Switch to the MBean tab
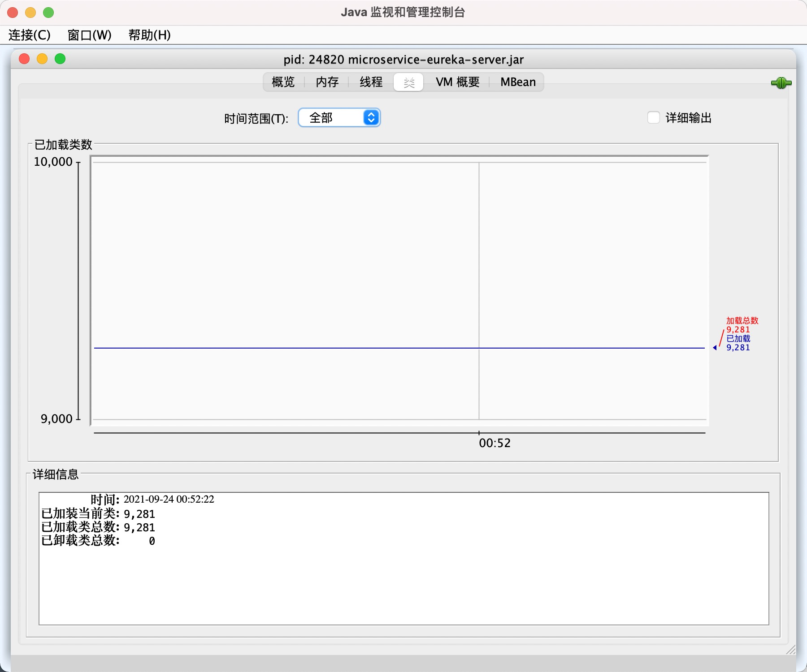 tap(518, 82)
